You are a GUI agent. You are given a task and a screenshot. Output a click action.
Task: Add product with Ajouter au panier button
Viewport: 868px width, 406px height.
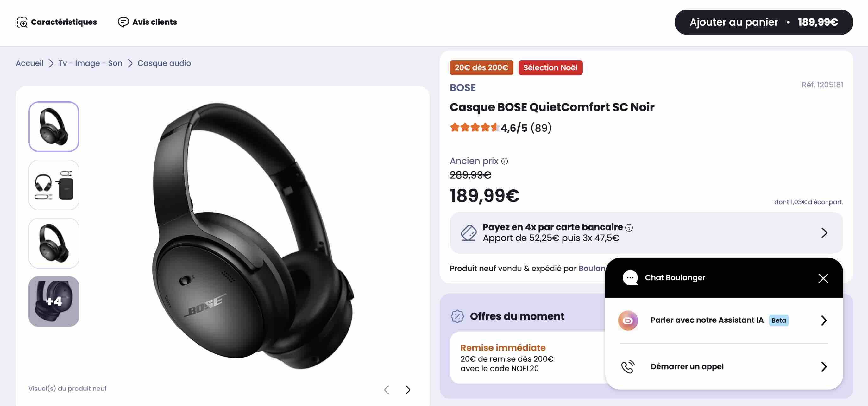point(764,22)
